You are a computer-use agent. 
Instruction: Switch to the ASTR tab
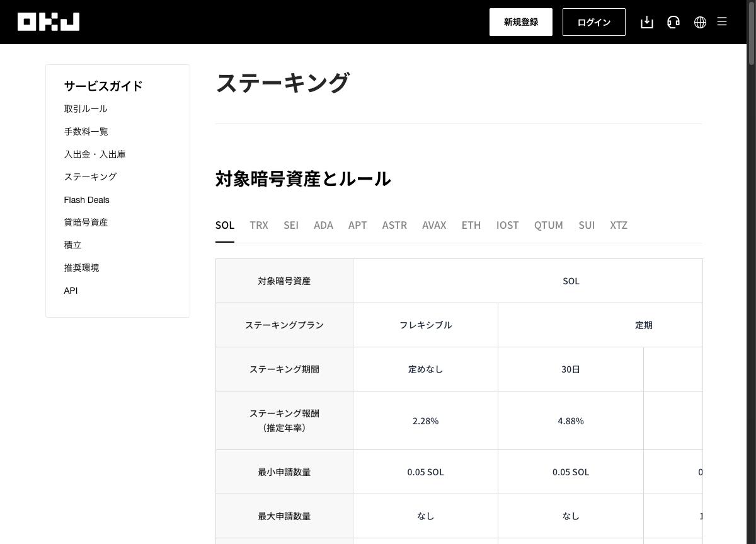(x=394, y=225)
